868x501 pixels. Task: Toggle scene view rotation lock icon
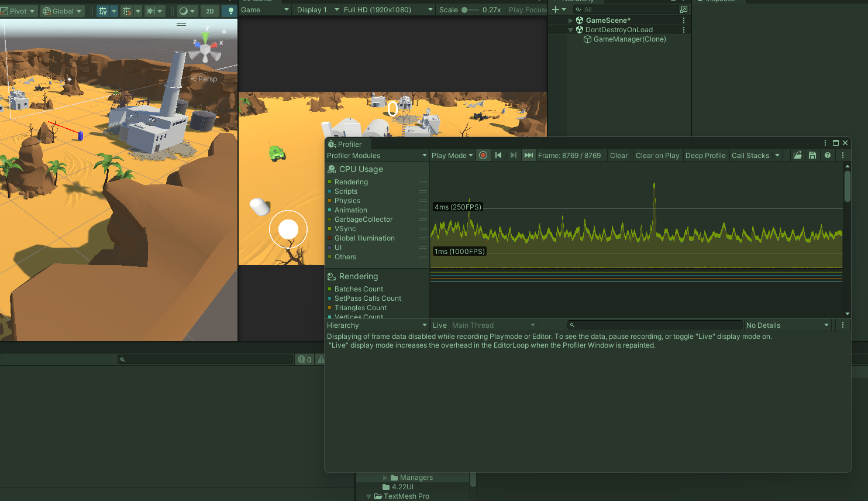point(224,30)
